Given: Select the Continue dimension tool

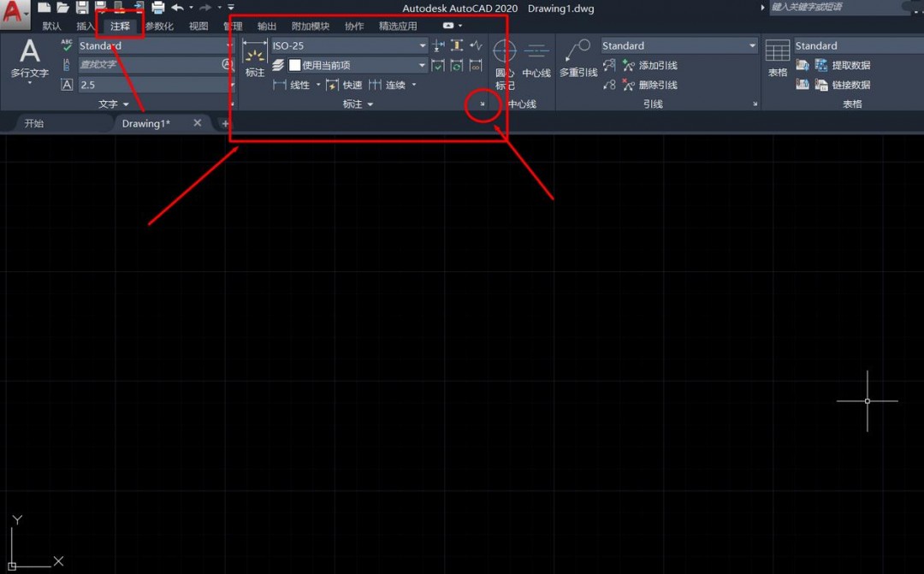Looking at the screenshot, I should pyautogui.click(x=387, y=85).
